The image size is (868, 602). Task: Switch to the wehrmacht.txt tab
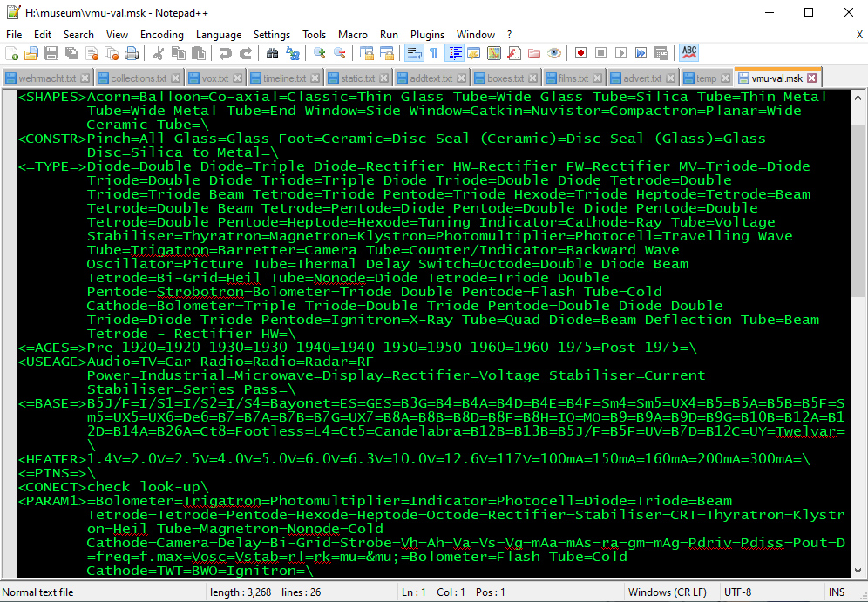click(46, 78)
